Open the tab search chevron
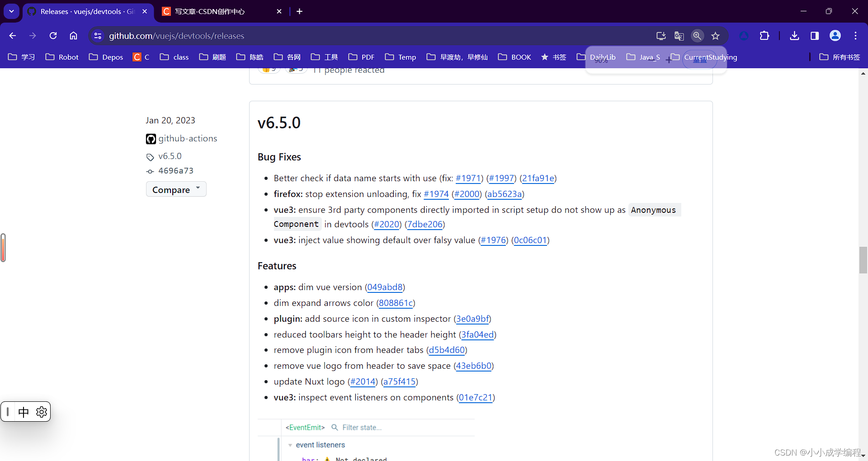Image resolution: width=868 pixels, height=461 pixels. pos(11,11)
